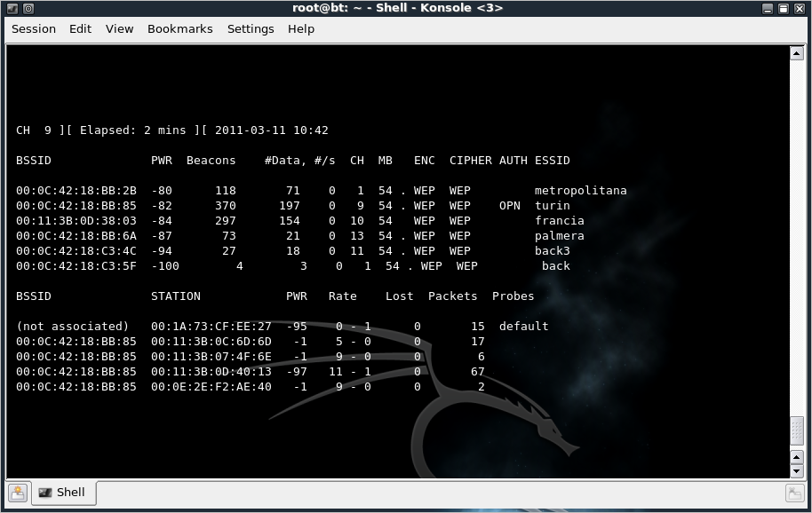Click BSSID 00:0C:42:18:C3:5F
Screen dimensions: 812x513
[x=76, y=265]
